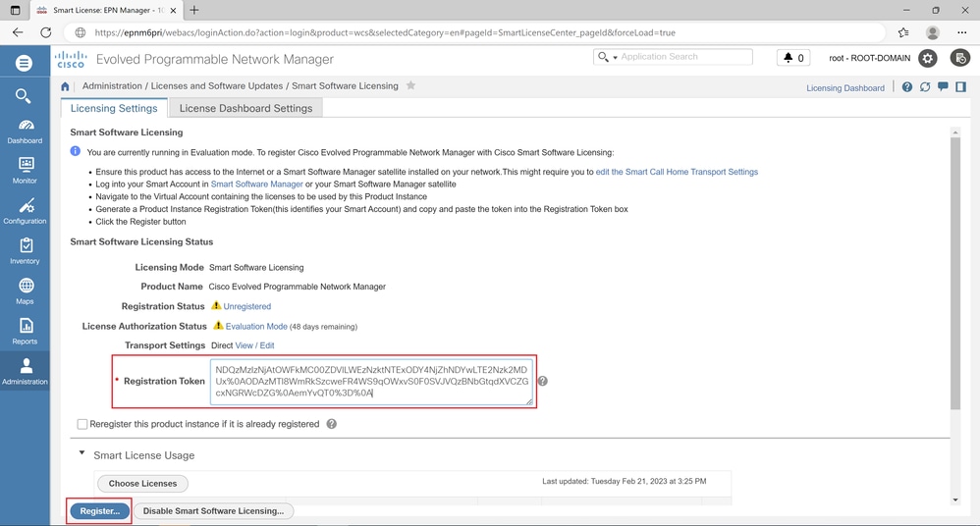Open the Smart Software Manager link

click(257, 184)
